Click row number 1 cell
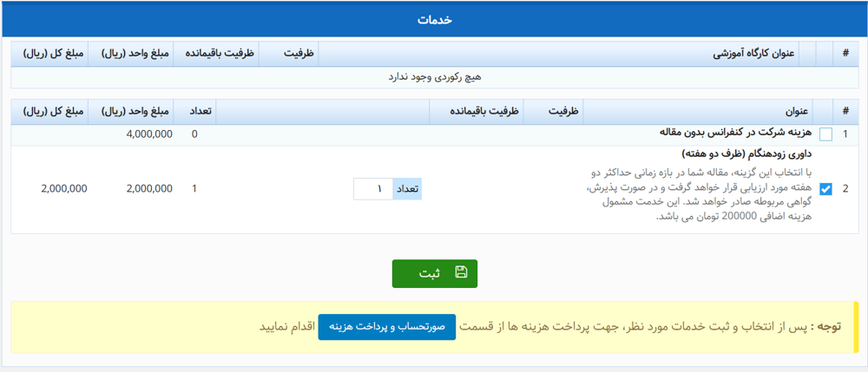This screenshot has width=868, height=372. pyautogui.click(x=845, y=134)
